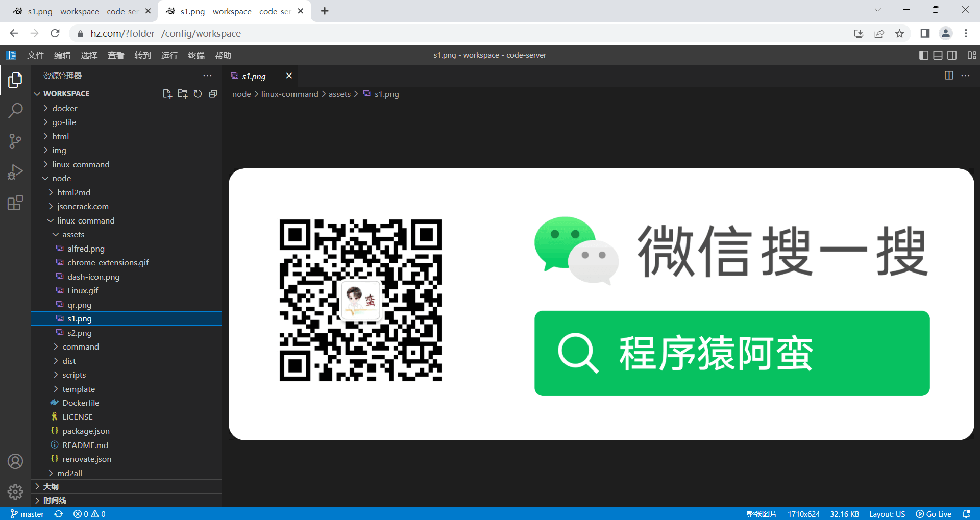980x520 pixels.
Task: Open the 终端 menu
Action: click(196, 55)
